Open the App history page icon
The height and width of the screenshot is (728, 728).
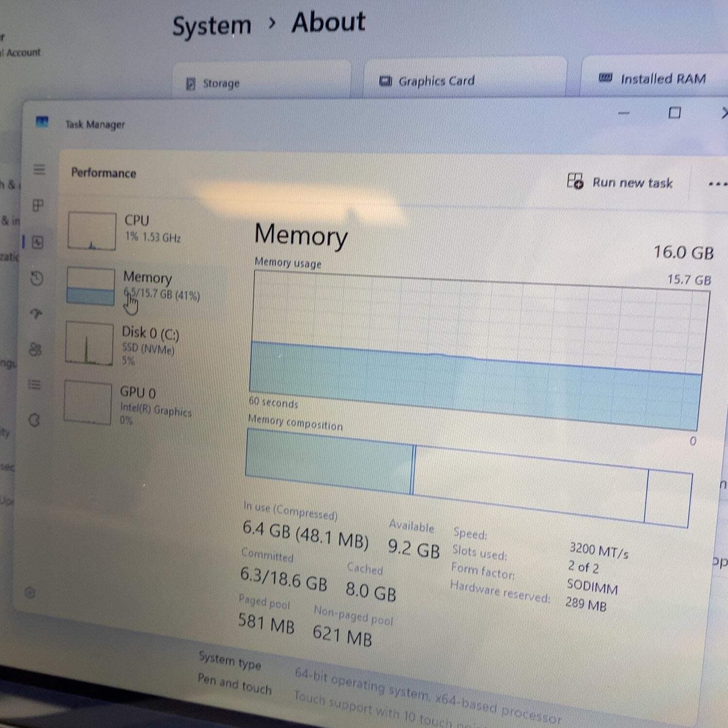(x=37, y=278)
